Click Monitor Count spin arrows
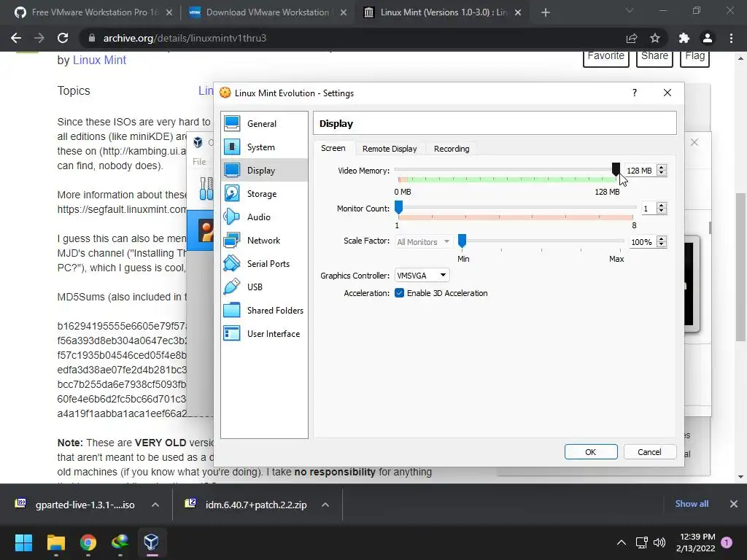747x560 pixels. pyautogui.click(x=661, y=209)
